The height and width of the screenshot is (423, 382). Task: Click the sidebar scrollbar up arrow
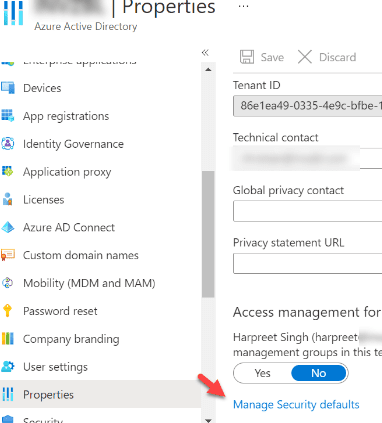click(208, 69)
